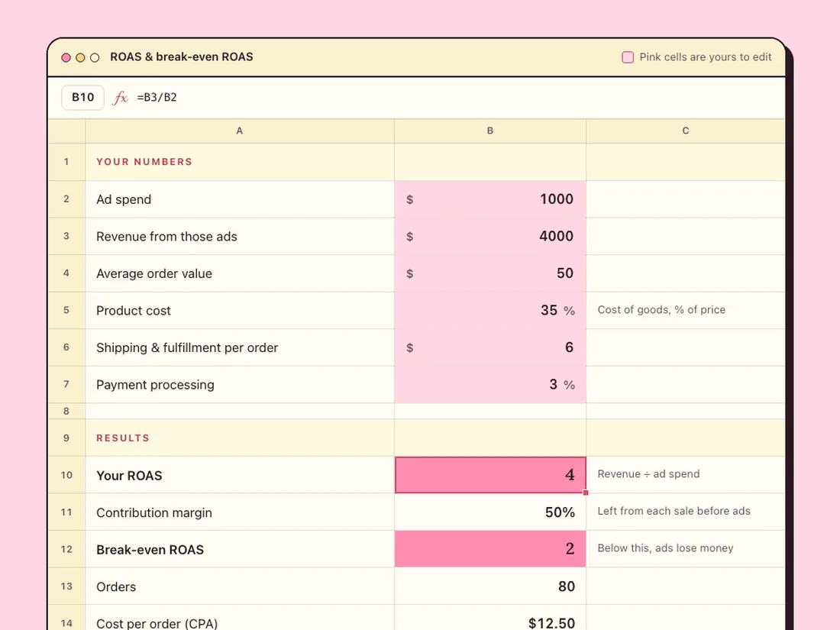Click the fill handle on cell B10

tap(586, 493)
